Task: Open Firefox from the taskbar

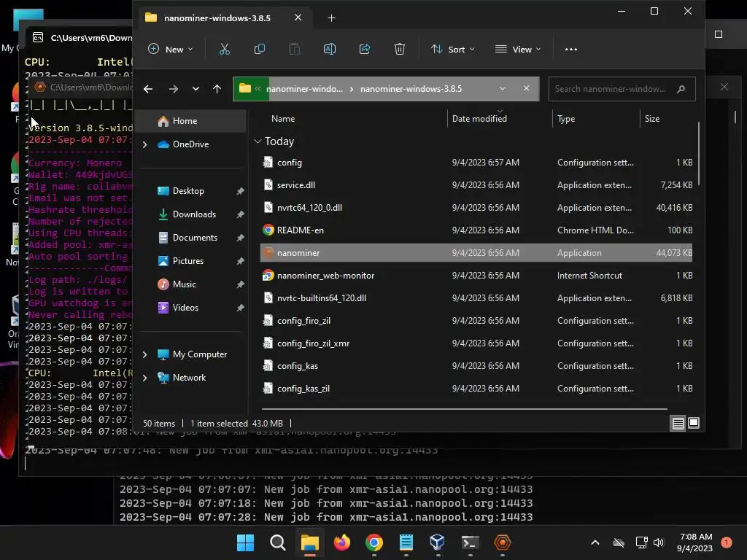Action: (x=341, y=542)
